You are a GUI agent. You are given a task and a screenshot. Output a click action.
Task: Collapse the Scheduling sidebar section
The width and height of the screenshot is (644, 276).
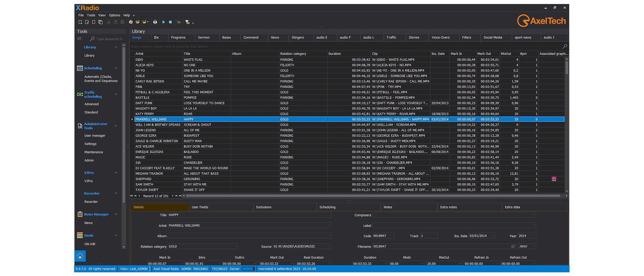(x=116, y=68)
